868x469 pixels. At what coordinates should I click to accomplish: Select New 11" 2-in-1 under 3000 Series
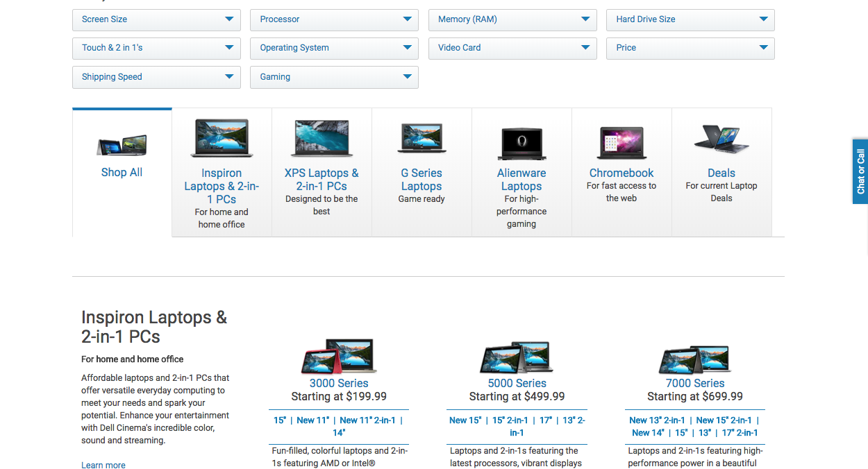(367, 420)
